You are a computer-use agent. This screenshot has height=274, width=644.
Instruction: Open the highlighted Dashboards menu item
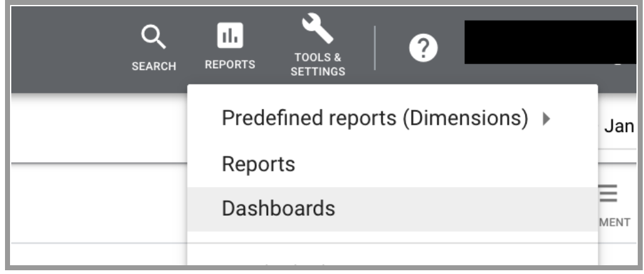pyautogui.click(x=392, y=209)
